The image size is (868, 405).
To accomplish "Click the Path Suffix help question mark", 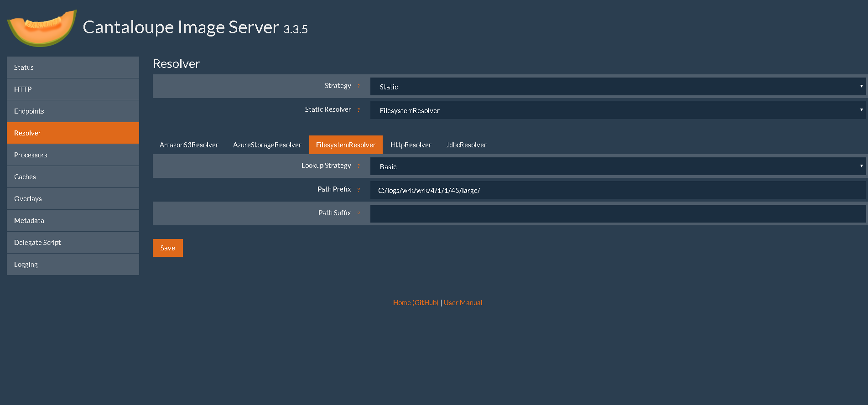I will point(359,213).
